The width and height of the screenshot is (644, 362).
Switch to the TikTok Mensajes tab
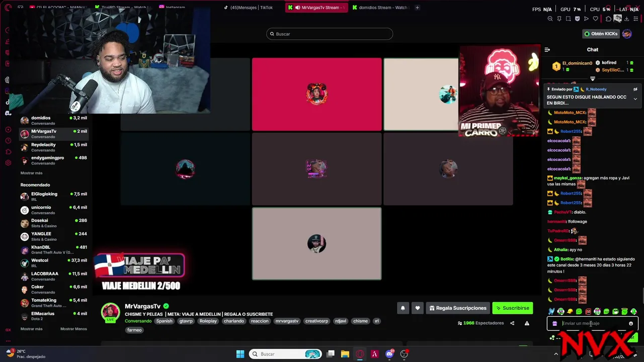point(248,8)
